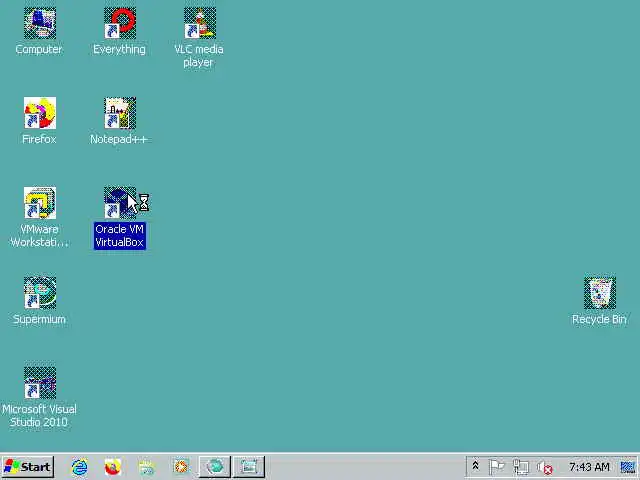
Task: Open the orange media player taskbar icon
Action: click(x=180, y=467)
